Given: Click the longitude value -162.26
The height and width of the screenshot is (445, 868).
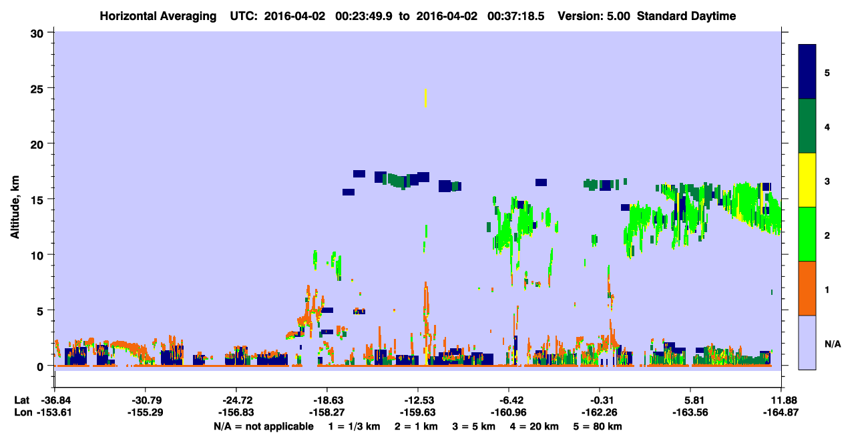Looking at the screenshot, I should [600, 412].
